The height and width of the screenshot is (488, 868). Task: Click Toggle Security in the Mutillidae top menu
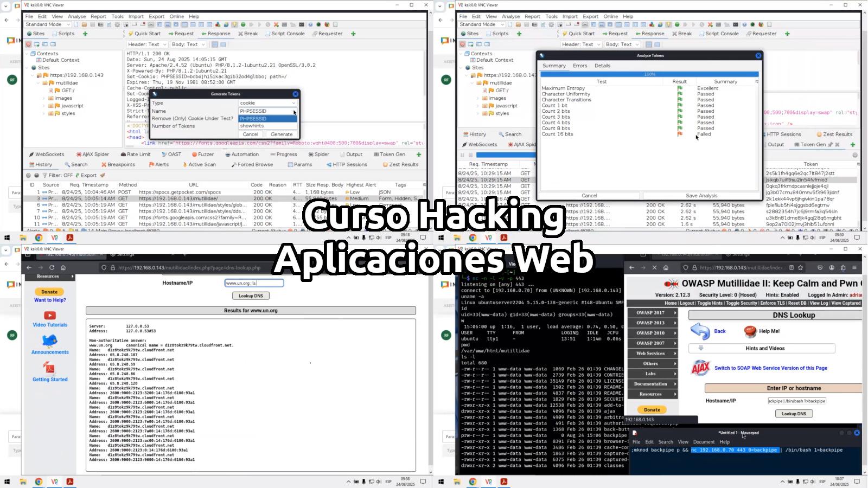741,303
